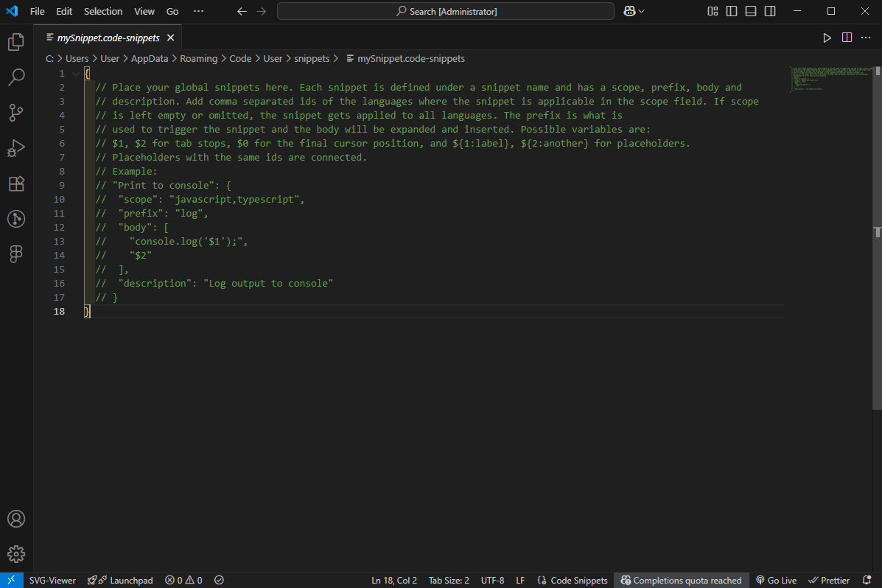The width and height of the screenshot is (882, 588).
Task: Change encoding via UTF-8
Action: click(x=492, y=580)
